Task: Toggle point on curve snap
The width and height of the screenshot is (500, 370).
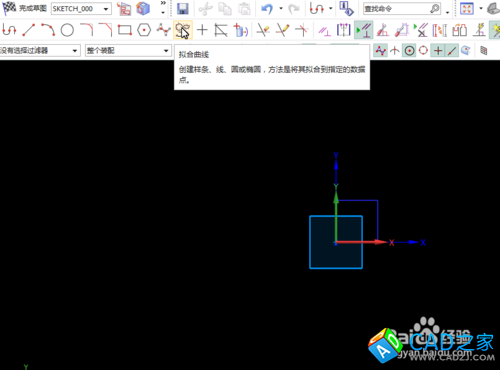Action: [x=452, y=51]
